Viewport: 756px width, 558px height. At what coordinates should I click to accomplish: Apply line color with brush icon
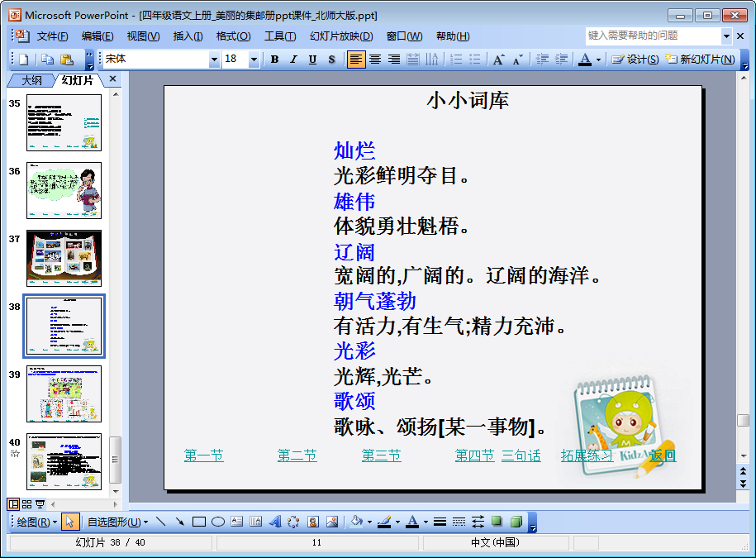(x=384, y=522)
